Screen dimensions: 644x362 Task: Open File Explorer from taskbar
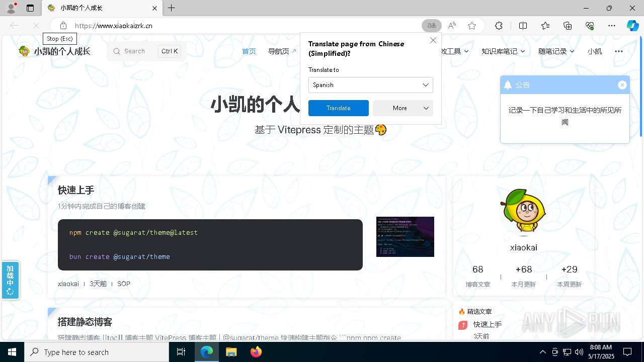[x=231, y=352]
